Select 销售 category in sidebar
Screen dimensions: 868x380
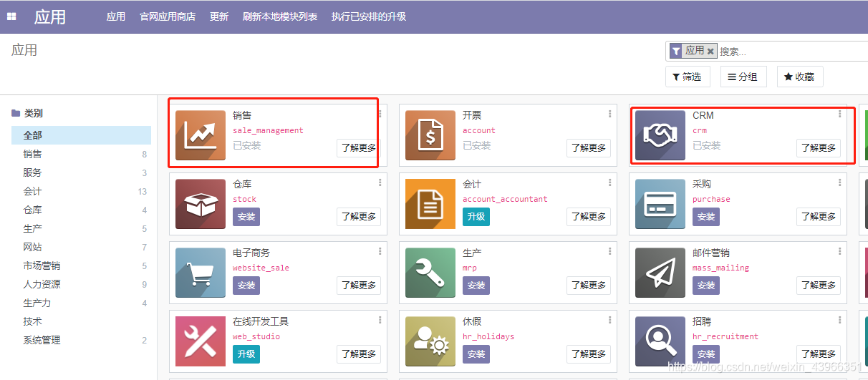(81, 154)
